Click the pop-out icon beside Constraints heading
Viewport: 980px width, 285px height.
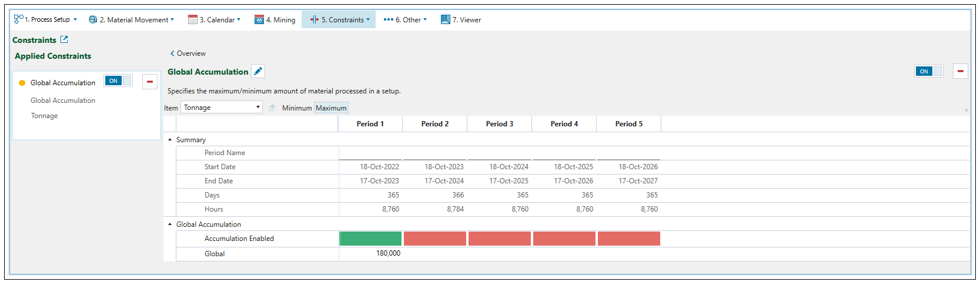tap(64, 39)
